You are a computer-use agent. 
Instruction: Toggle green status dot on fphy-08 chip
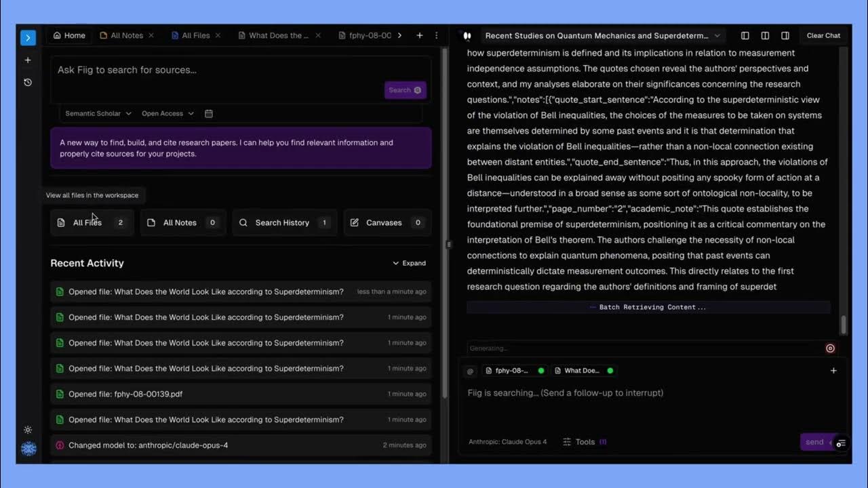(541, 371)
